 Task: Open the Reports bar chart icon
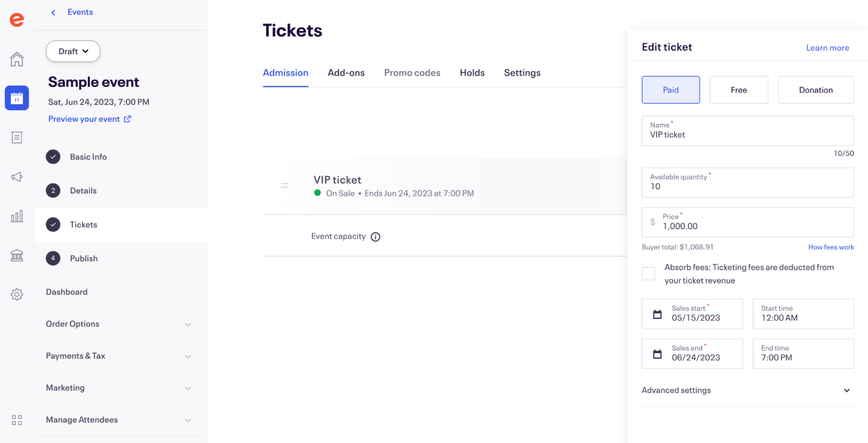(17, 216)
